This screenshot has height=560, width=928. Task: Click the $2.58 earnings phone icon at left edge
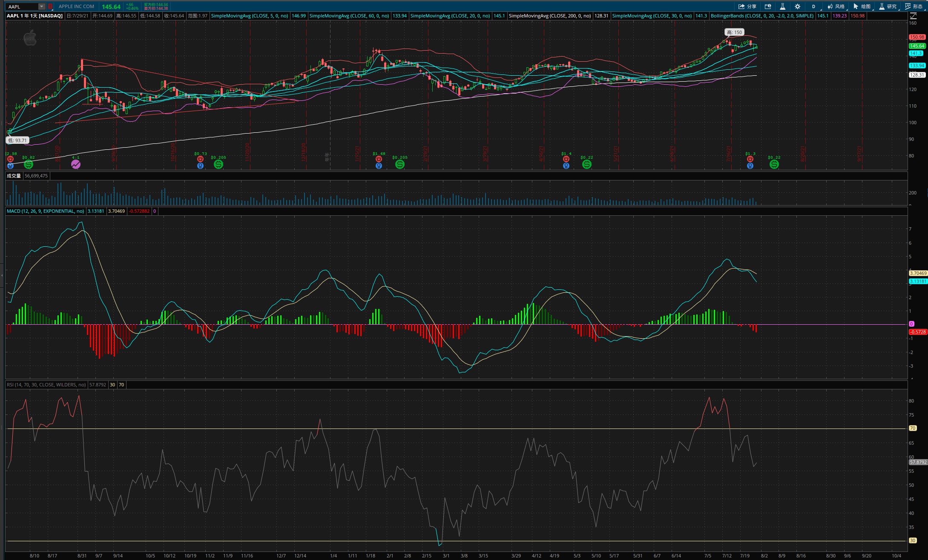(10, 159)
